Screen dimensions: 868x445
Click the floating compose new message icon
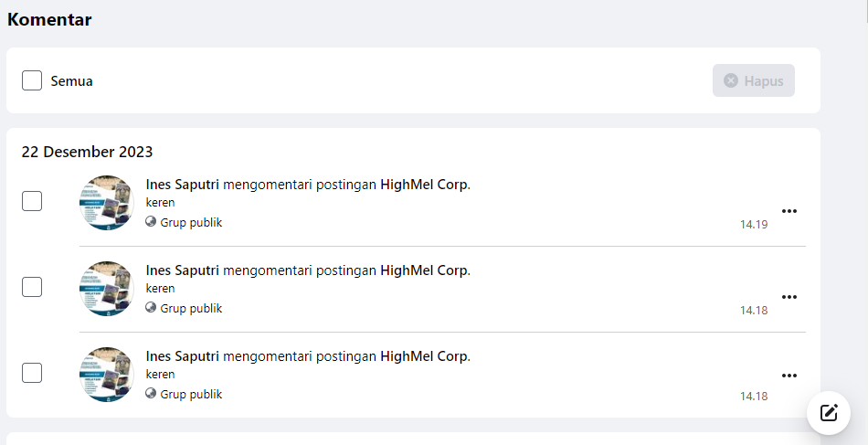pyautogui.click(x=829, y=412)
